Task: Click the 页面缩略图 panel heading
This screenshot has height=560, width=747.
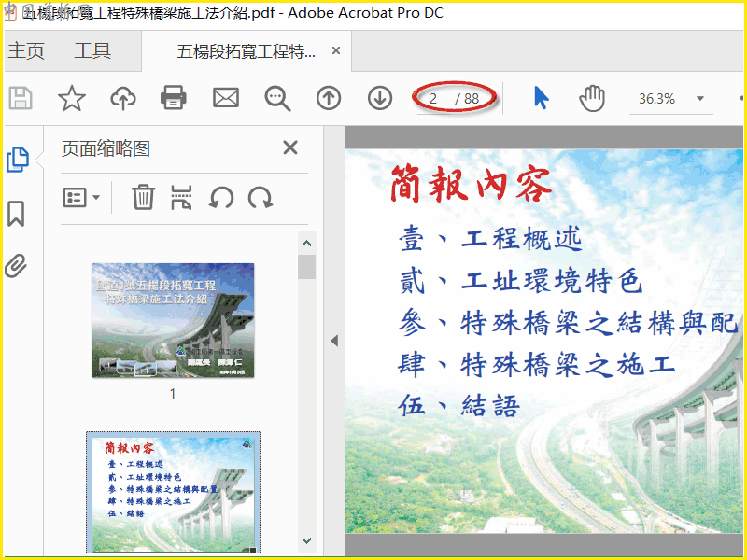Action: [106, 148]
